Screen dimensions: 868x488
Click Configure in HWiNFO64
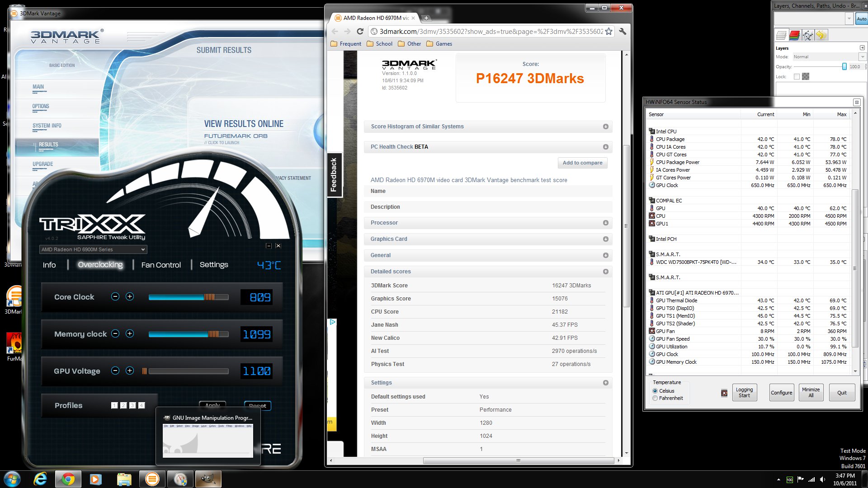pyautogui.click(x=781, y=393)
